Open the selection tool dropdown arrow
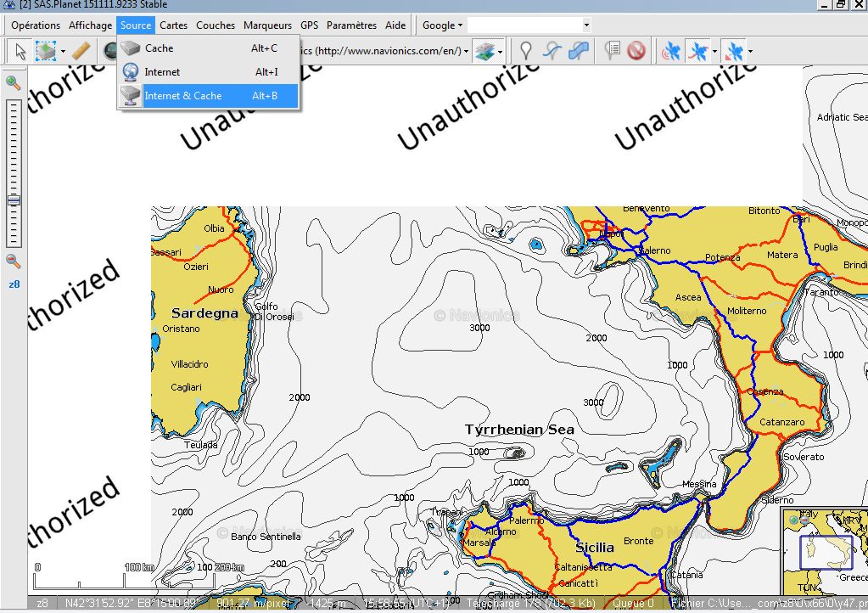 tap(63, 52)
